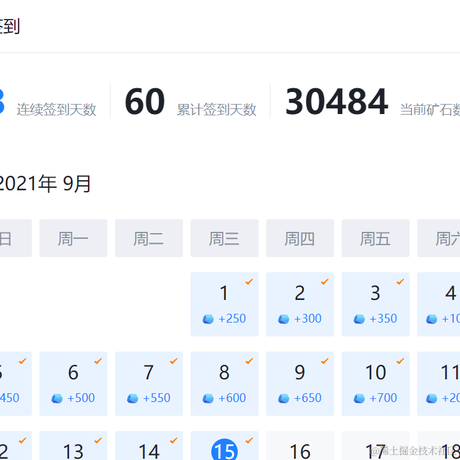Click the orange checkmark on day 13
460x460 pixels.
pyautogui.click(x=98, y=440)
